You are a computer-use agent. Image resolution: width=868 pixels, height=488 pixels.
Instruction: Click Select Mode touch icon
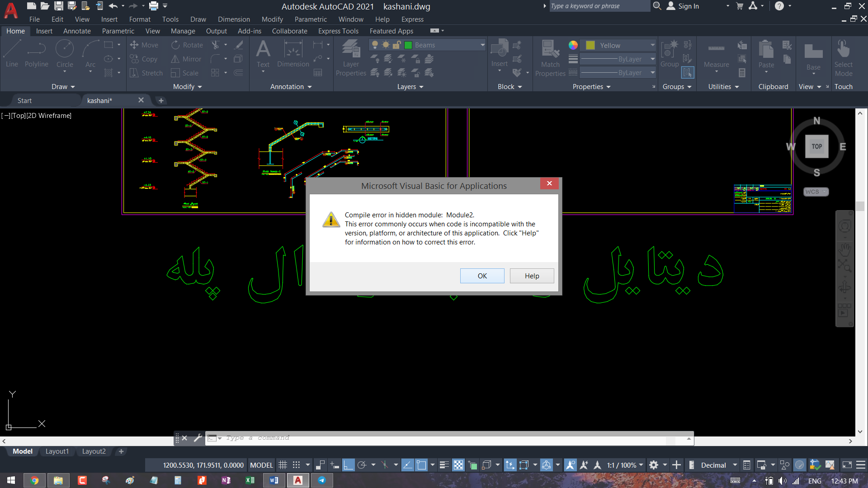click(x=844, y=58)
